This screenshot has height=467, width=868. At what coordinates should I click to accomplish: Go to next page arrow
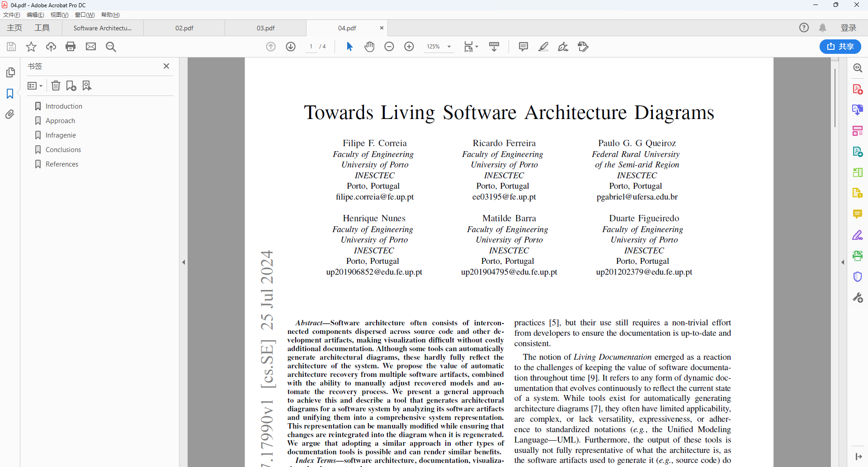pyautogui.click(x=291, y=47)
